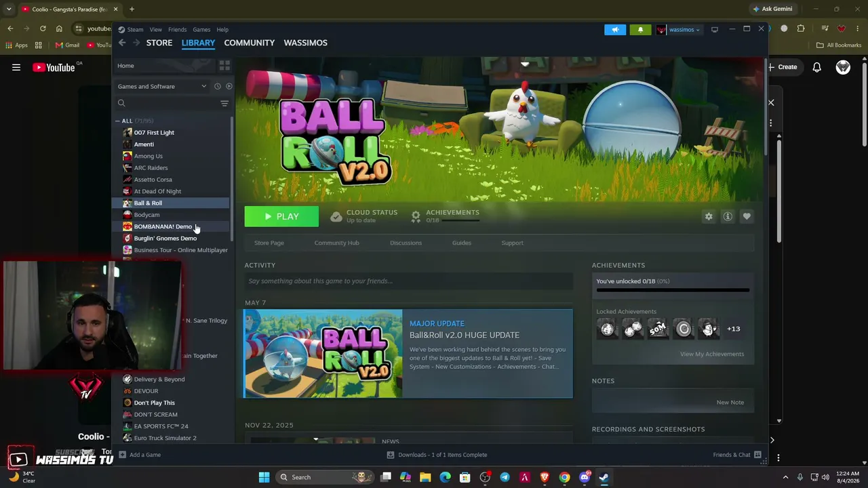868x488 pixels.
Task: Open the View menu
Action: pyautogui.click(x=155, y=30)
